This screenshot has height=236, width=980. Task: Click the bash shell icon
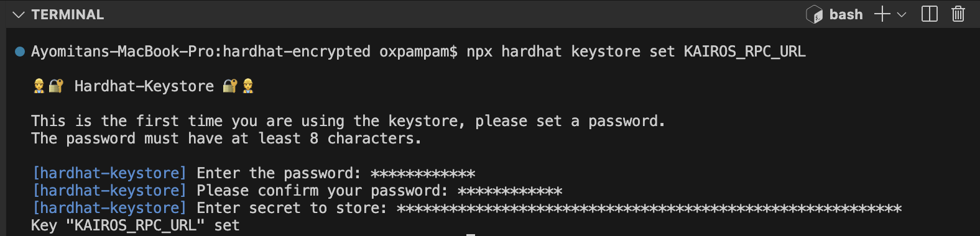click(815, 14)
